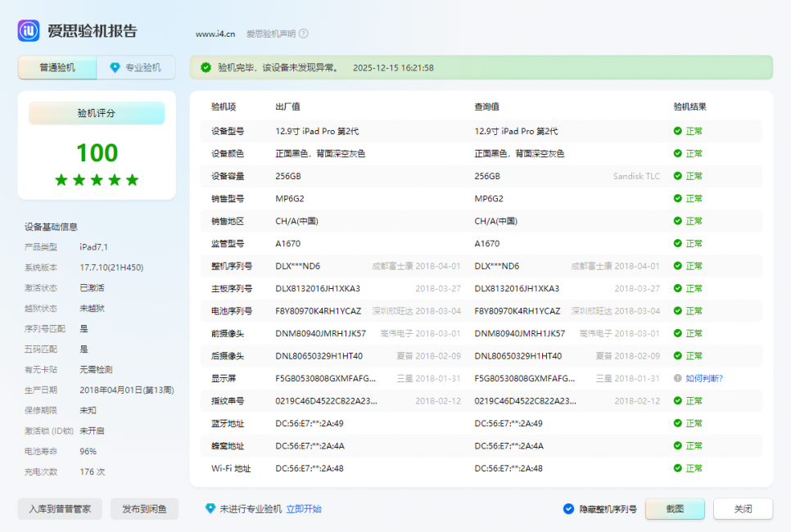The height and width of the screenshot is (532, 791).
Task: Click the green check beside 电池序列号 result
Action: (x=677, y=311)
